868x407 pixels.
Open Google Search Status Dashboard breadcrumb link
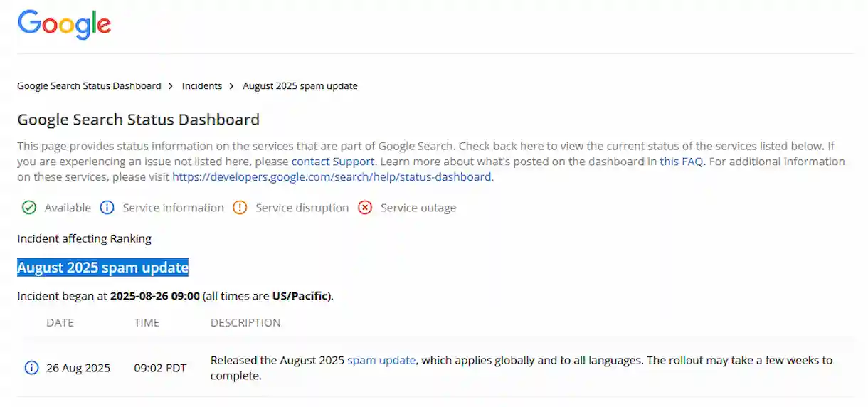[x=89, y=86]
